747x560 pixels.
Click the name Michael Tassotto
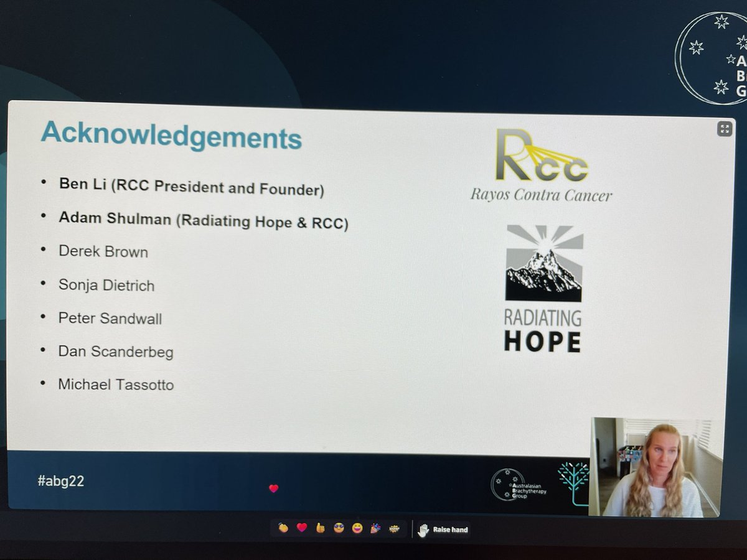pos(116,385)
